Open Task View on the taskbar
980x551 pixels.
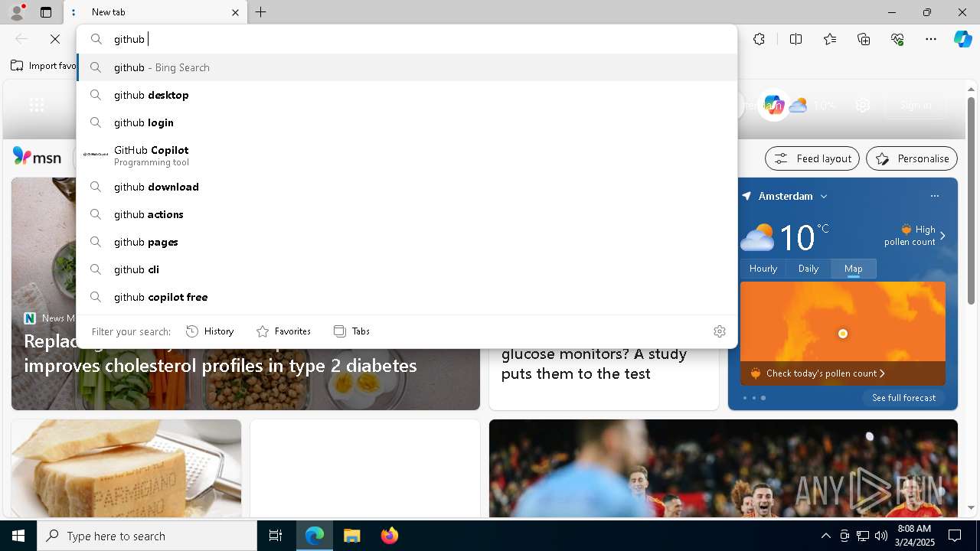(276, 536)
